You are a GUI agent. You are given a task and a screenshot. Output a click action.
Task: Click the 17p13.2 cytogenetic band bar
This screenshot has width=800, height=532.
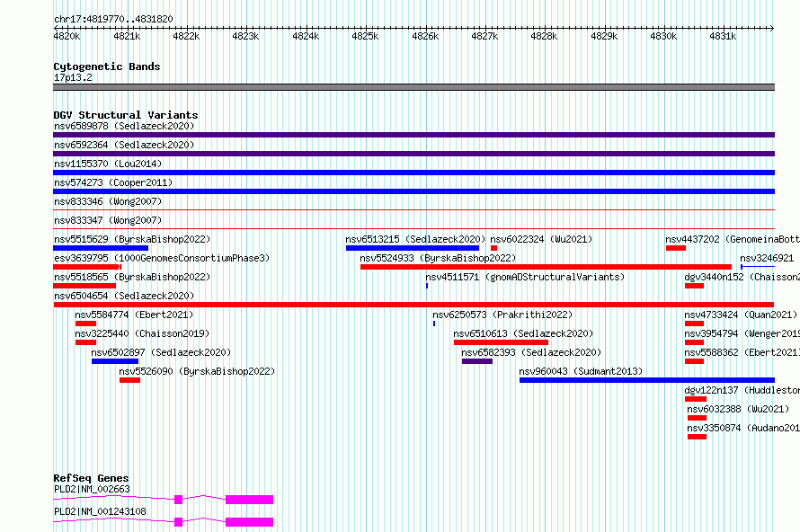[x=413, y=87]
